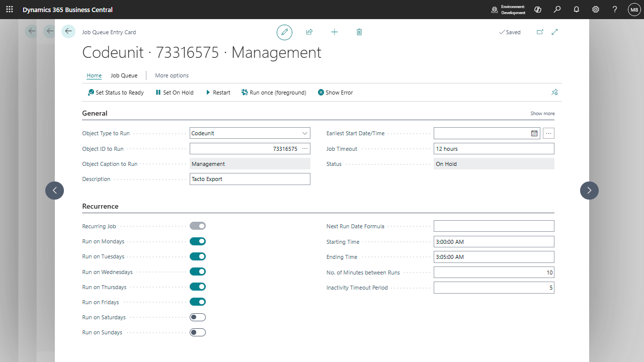Open the notifications bell

point(577,10)
